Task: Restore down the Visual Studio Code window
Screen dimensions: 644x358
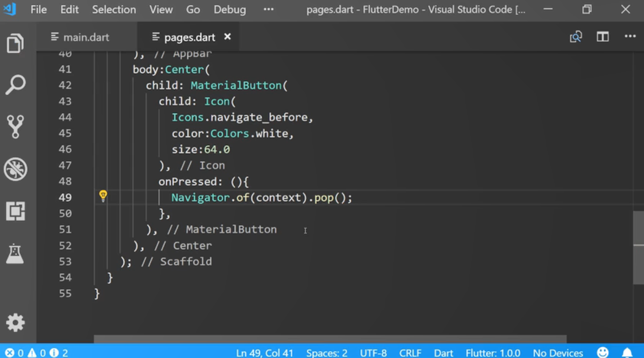Action: coord(587,9)
